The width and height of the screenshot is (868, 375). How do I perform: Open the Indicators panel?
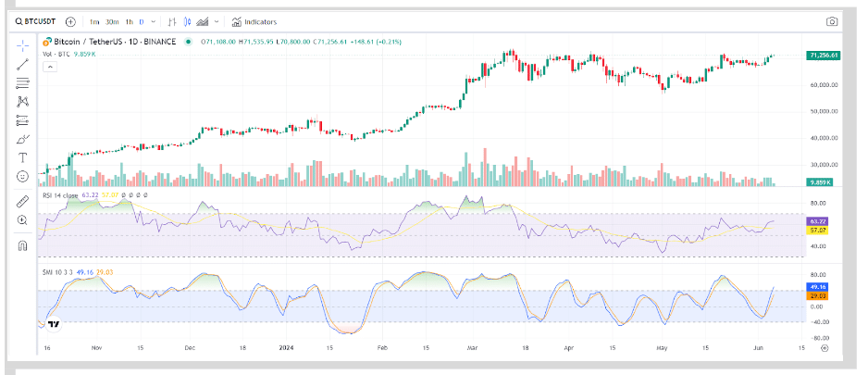(254, 21)
